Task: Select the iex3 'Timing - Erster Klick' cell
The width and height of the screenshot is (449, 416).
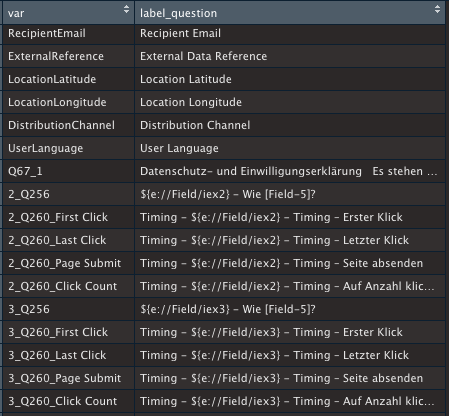Action: [x=290, y=332]
